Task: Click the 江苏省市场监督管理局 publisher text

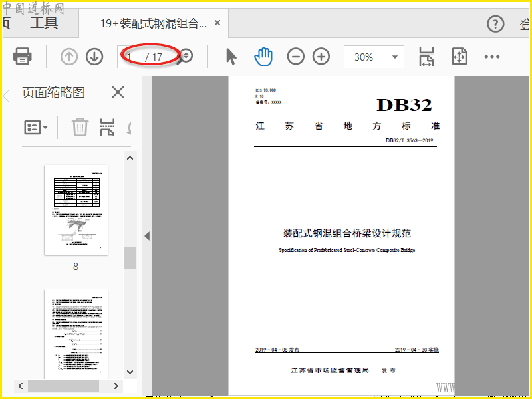Action: pos(330,370)
